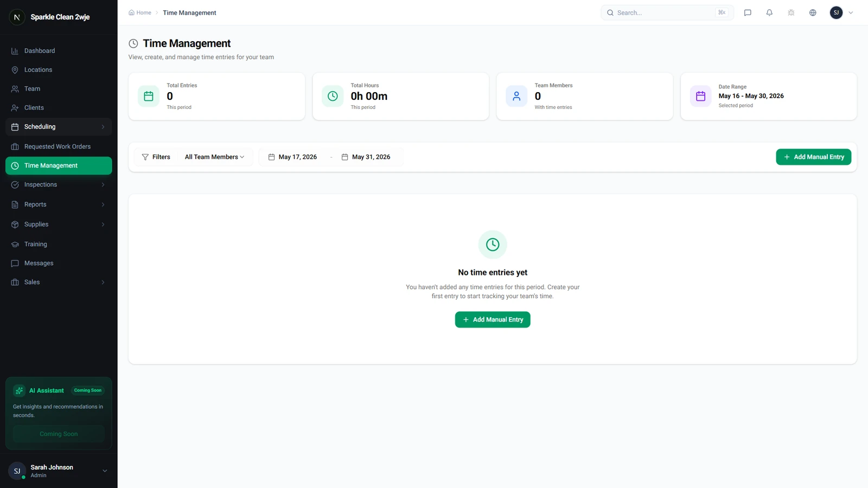Open the profile dropdown arrow in header

[851, 12]
